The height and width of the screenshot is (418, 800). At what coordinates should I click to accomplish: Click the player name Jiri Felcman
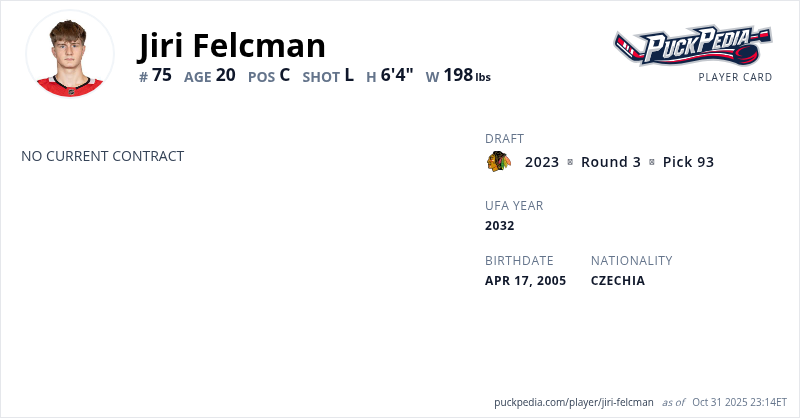232,45
